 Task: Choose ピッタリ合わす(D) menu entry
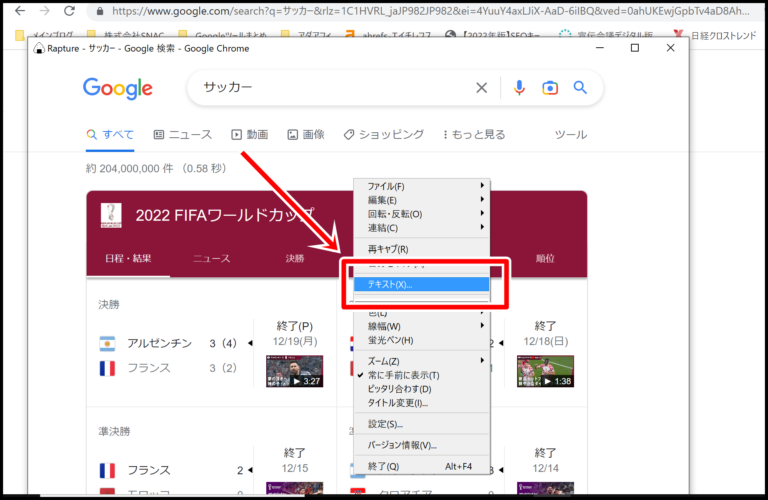pos(422,389)
